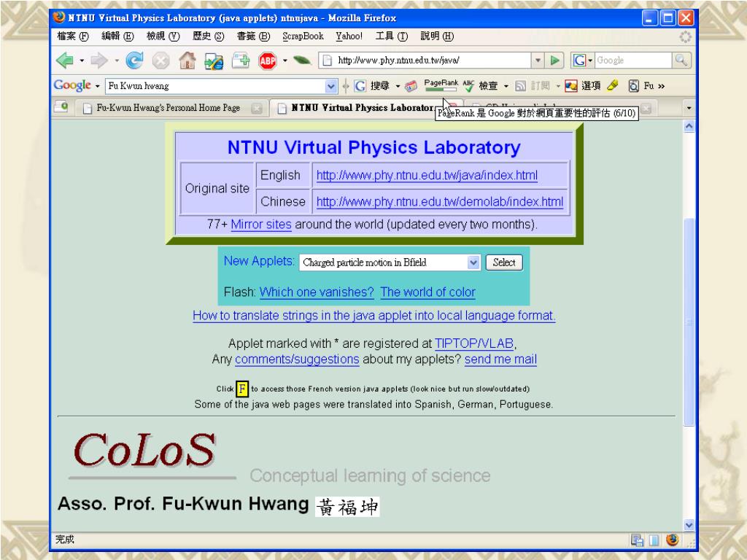Expand the address bar URL history dropdown
The width and height of the screenshot is (747, 560).
[538, 60]
